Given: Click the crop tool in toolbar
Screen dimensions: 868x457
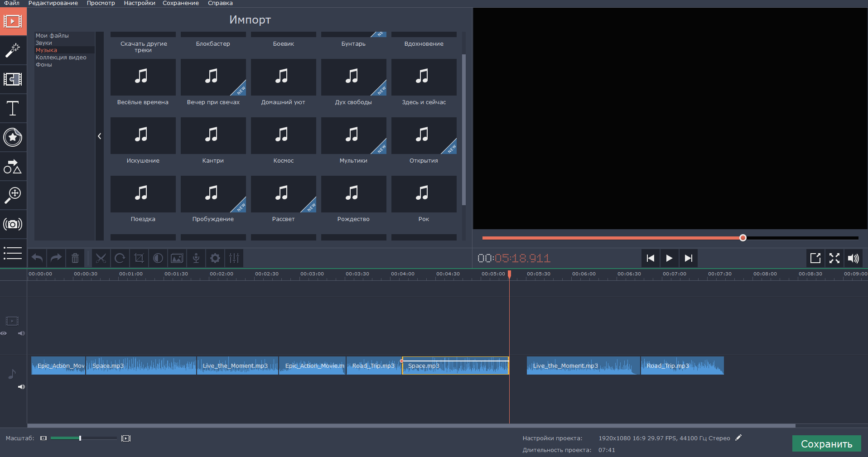Looking at the screenshot, I should (x=139, y=258).
